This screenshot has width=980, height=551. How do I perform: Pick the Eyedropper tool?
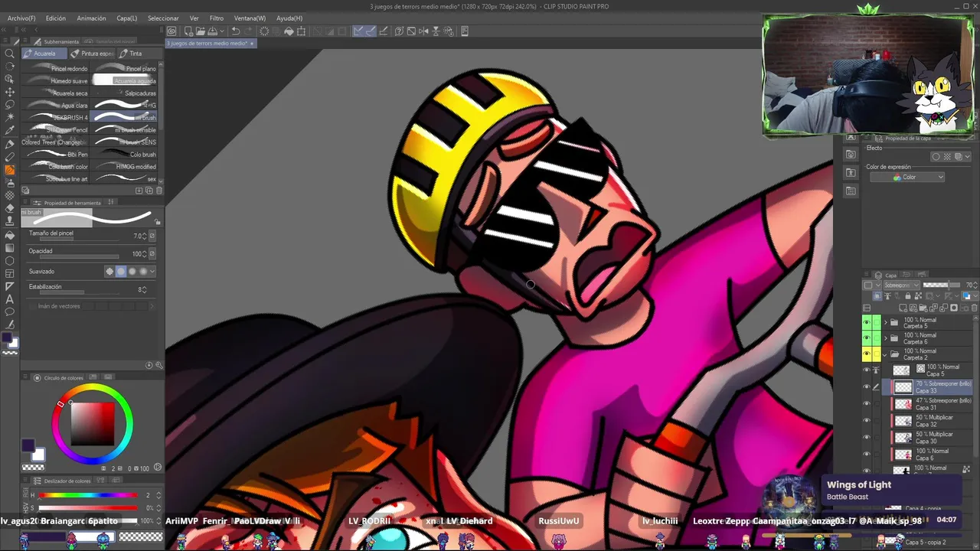[10, 130]
